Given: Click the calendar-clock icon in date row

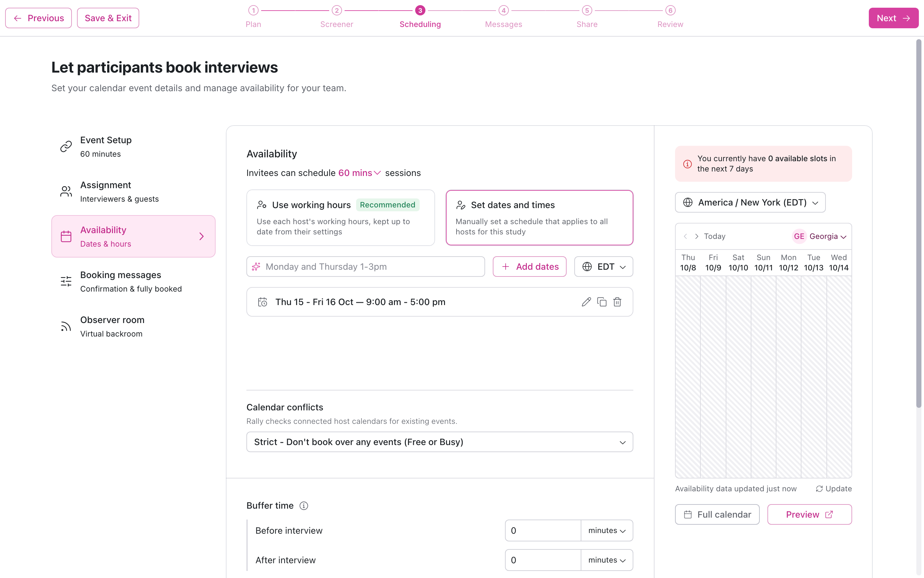Looking at the screenshot, I should pos(262,302).
